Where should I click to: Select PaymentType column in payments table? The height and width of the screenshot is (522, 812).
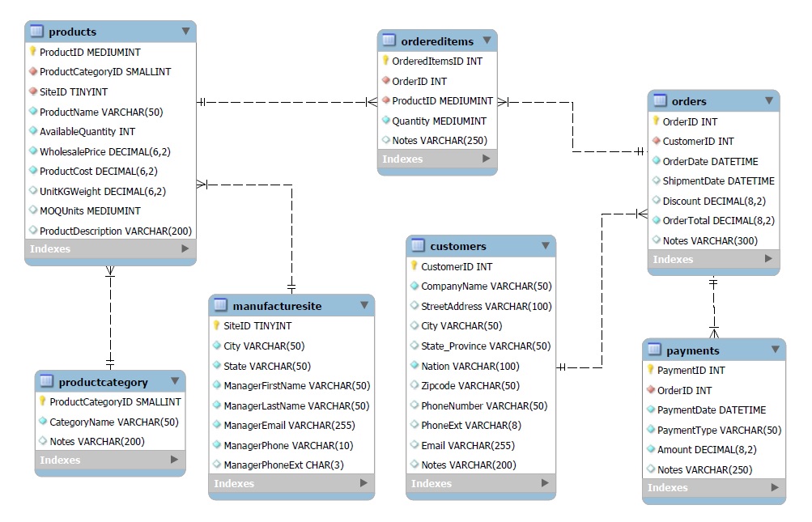coord(719,431)
